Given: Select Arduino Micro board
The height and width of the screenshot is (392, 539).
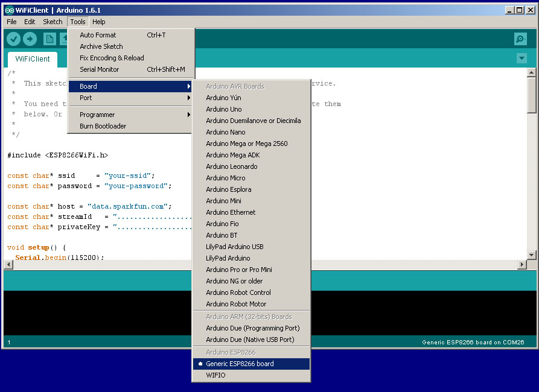Looking at the screenshot, I should 251,178.
